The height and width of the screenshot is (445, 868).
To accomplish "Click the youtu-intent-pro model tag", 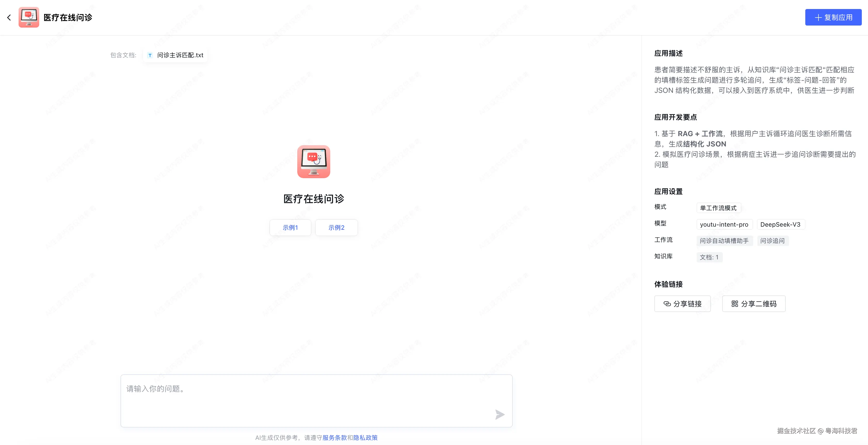I will click(724, 225).
